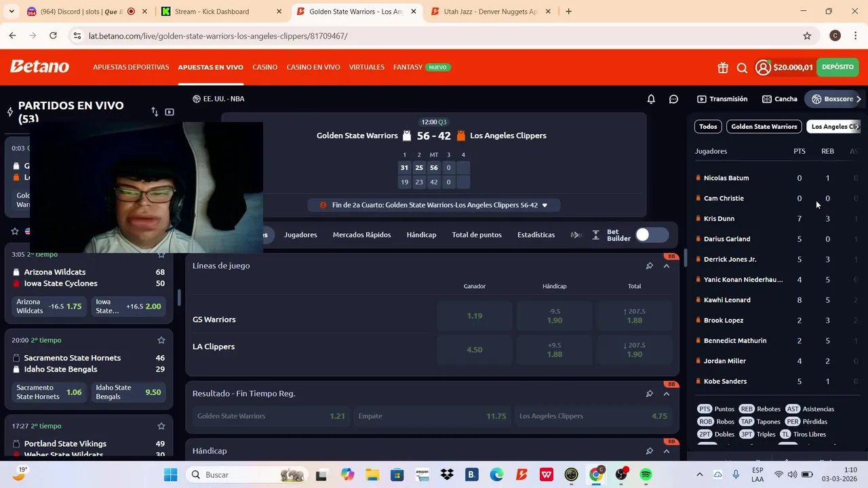Image resolution: width=868 pixels, height=488 pixels.
Task: Reload the page in Chrome
Action: (x=54, y=36)
